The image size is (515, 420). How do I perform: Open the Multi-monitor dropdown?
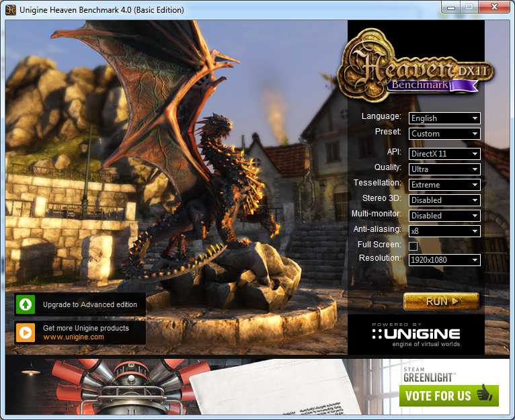tap(444, 216)
